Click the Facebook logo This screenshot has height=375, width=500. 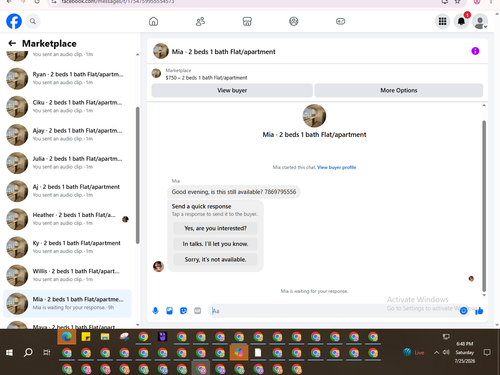[x=14, y=21]
